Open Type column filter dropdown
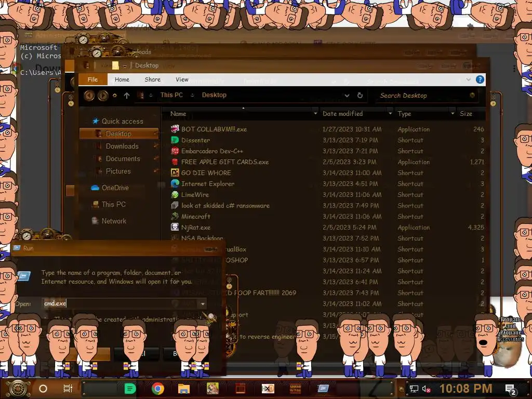 click(x=453, y=113)
